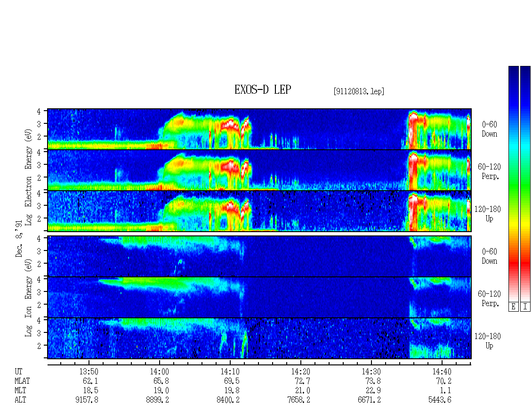Pick the electron (E) color scale bar
The height and width of the screenshot is (412, 532).
click(513, 184)
